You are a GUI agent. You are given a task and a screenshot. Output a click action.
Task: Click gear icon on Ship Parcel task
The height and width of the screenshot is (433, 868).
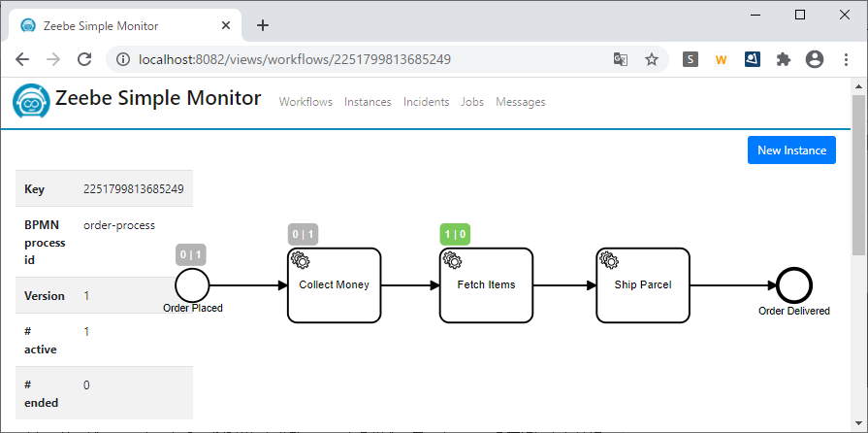[x=609, y=259]
